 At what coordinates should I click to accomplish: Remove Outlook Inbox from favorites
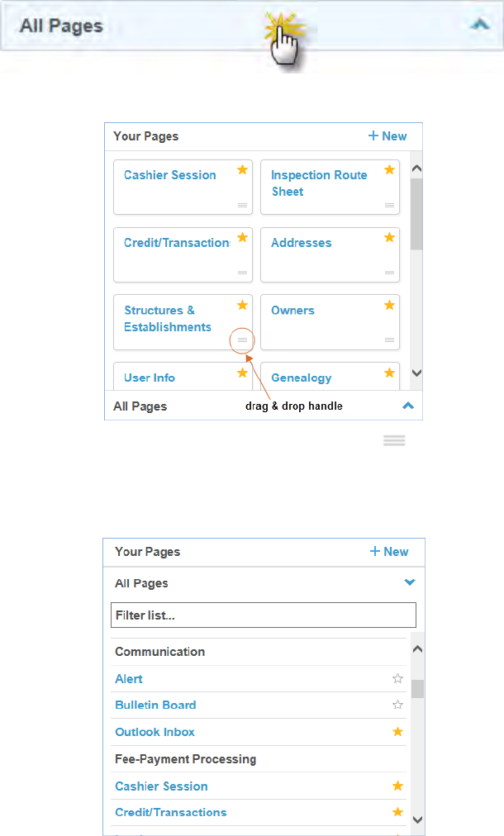(x=397, y=732)
